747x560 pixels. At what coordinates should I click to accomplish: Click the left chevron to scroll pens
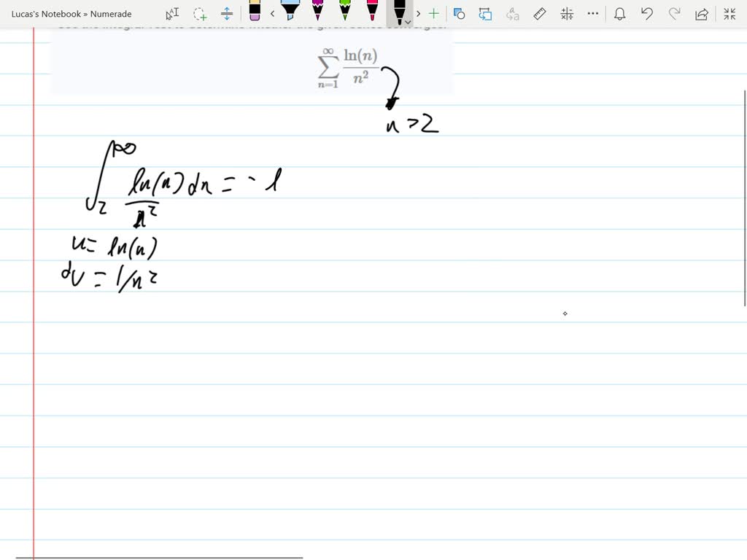click(x=273, y=13)
